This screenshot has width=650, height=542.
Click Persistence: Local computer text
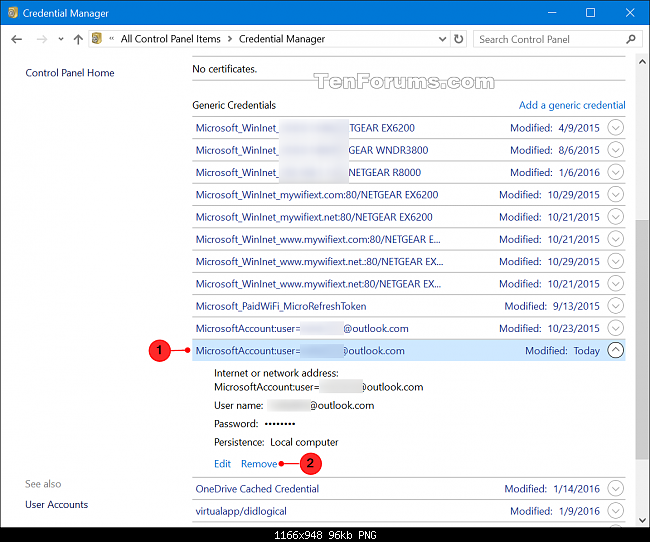tap(276, 442)
